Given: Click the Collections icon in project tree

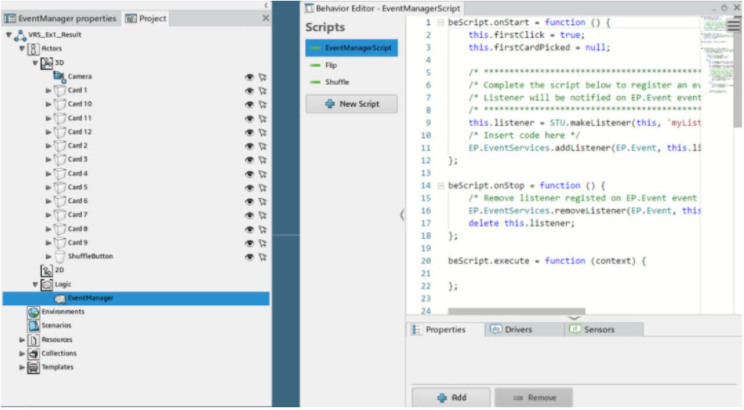Looking at the screenshot, I should click(x=33, y=353).
